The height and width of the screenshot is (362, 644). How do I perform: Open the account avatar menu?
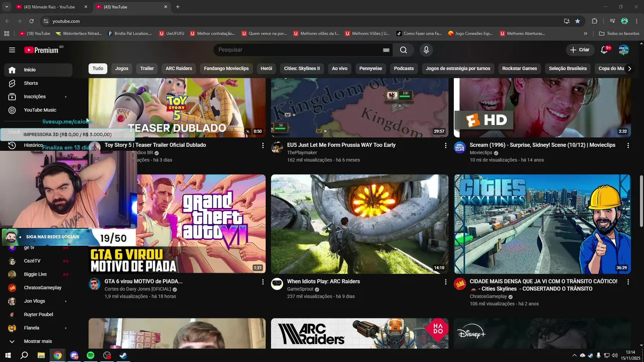pyautogui.click(x=624, y=50)
